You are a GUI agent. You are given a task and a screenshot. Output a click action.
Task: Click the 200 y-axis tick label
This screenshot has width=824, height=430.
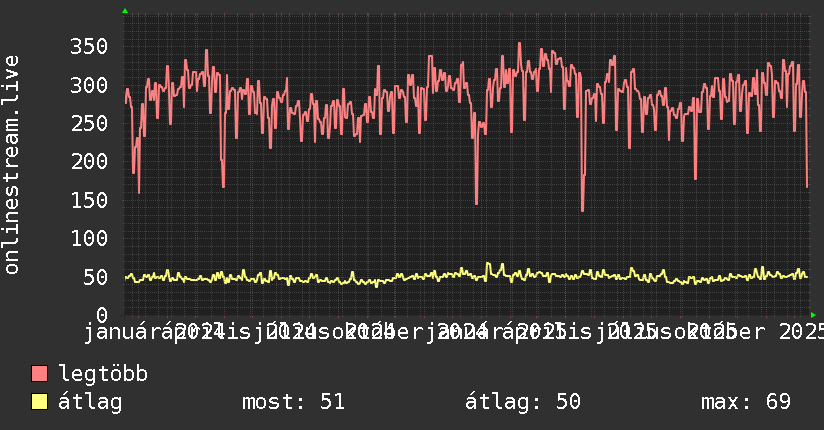click(x=89, y=161)
